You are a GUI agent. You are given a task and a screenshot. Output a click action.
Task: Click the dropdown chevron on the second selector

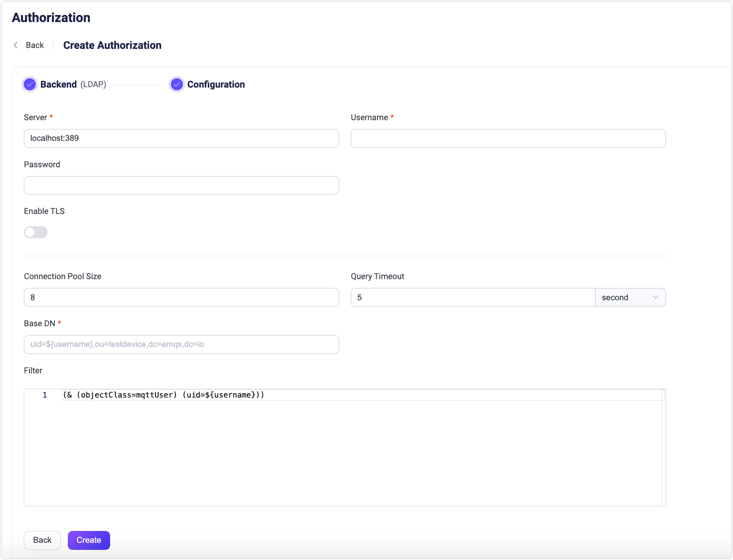(x=655, y=297)
